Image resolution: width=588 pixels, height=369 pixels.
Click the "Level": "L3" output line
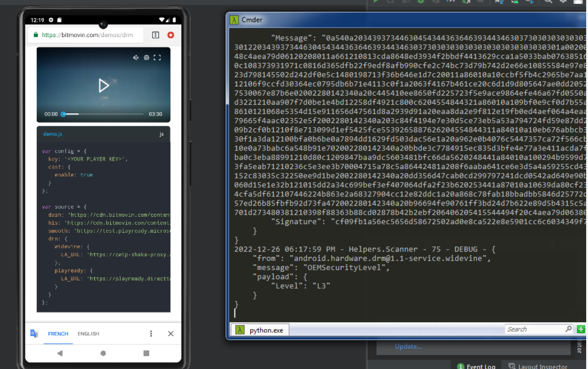[x=300, y=285]
